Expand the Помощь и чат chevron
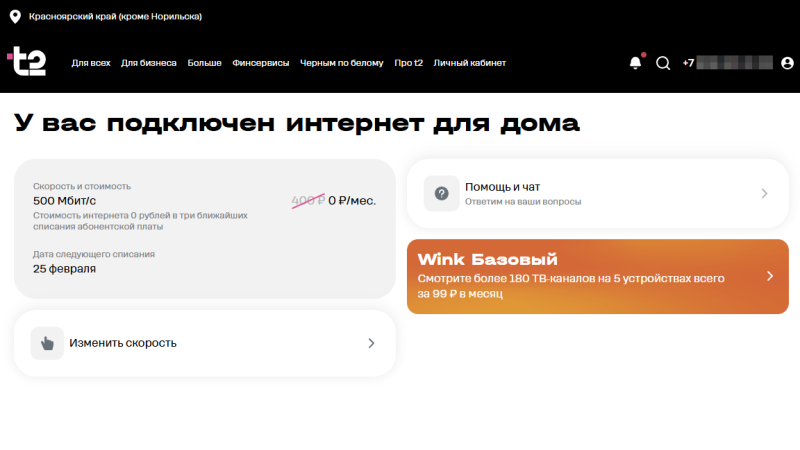Viewport: 800px width, 450px height. pyautogui.click(x=764, y=193)
